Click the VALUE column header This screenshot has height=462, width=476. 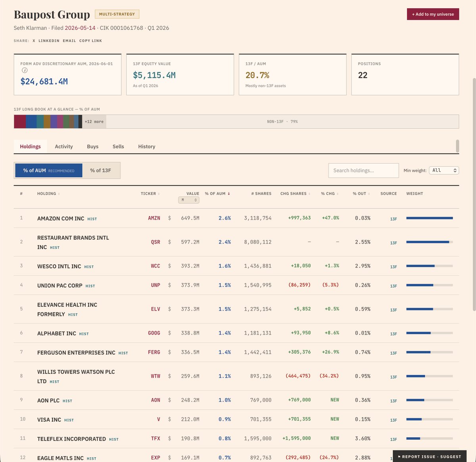click(x=193, y=194)
